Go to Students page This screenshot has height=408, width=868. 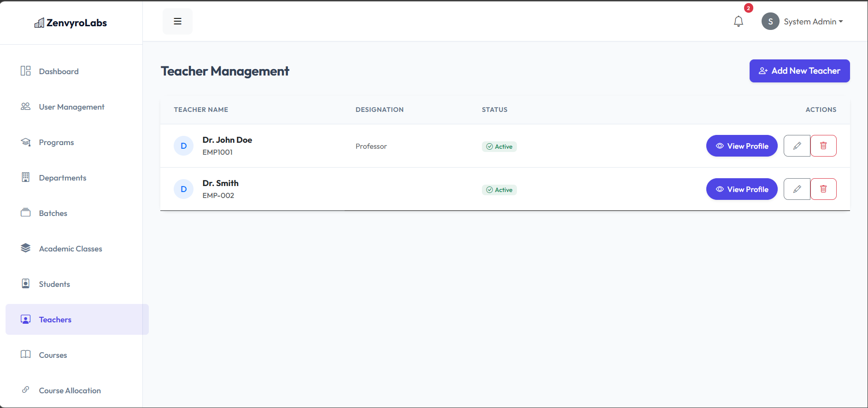pos(54,284)
